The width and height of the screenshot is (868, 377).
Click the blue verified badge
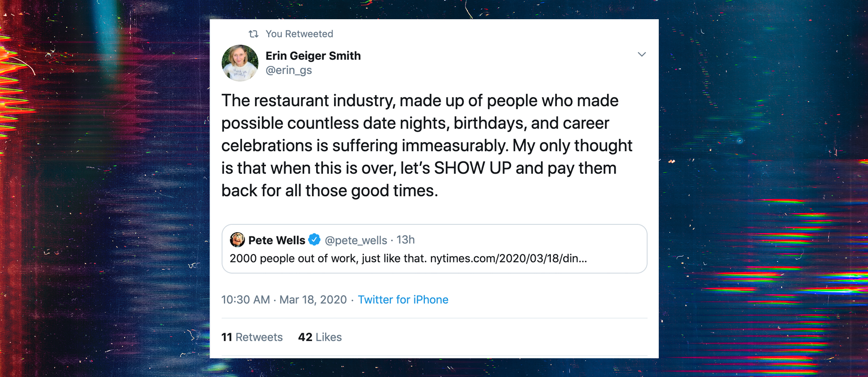coord(314,239)
